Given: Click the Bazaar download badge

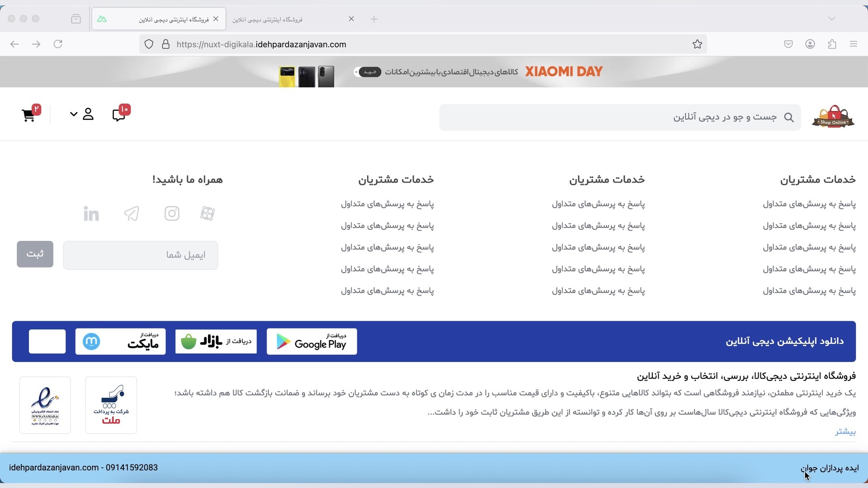Looking at the screenshot, I should [x=216, y=342].
